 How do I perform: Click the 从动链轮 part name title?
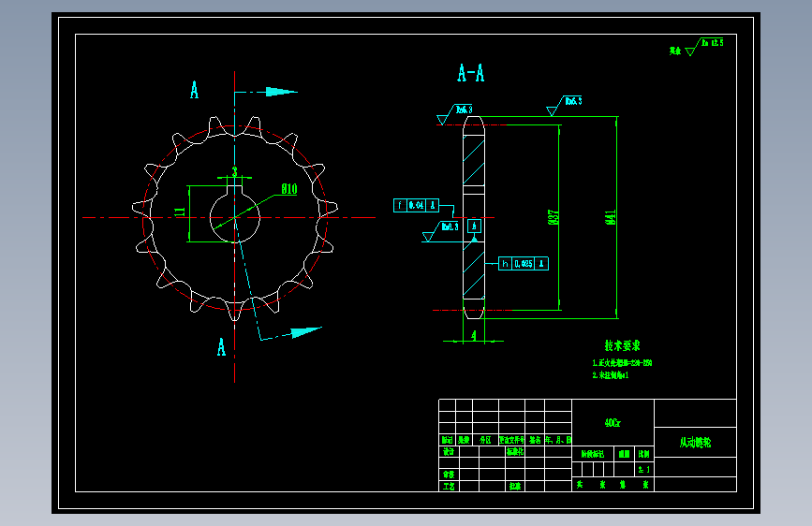[695, 443]
